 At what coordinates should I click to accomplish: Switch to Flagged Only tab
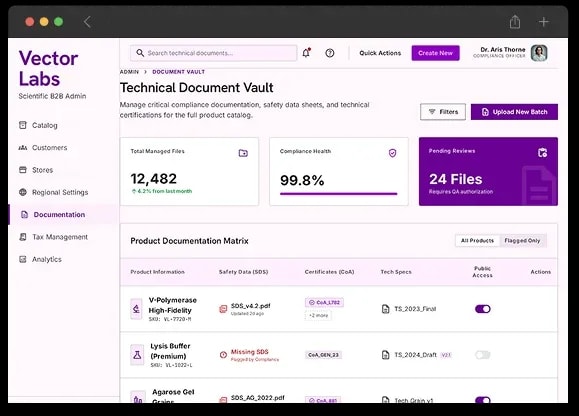[x=522, y=241]
